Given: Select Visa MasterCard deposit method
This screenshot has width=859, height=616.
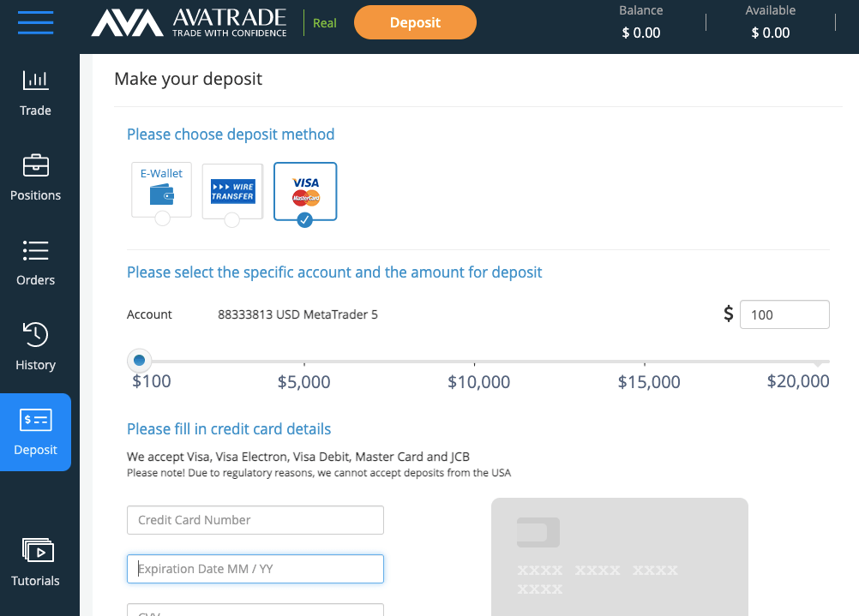Looking at the screenshot, I should click(305, 192).
